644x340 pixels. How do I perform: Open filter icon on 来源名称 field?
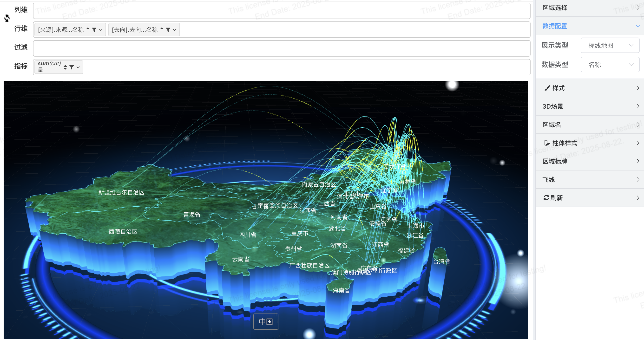tap(94, 30)
